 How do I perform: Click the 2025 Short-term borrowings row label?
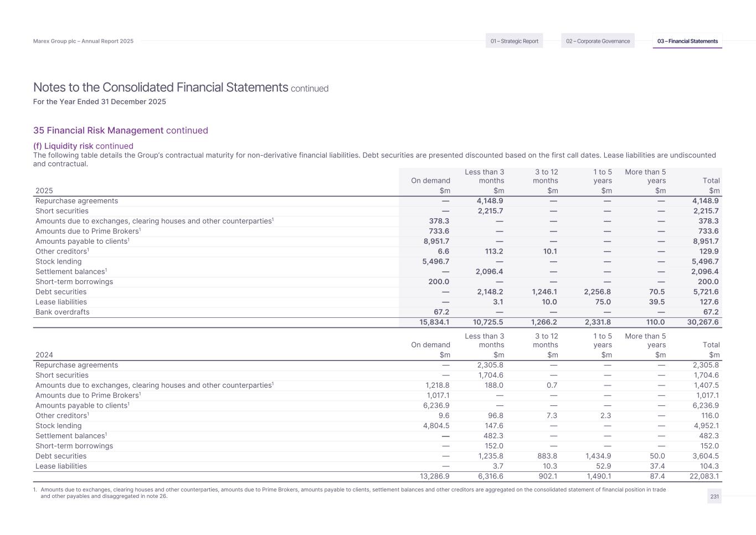74,282
